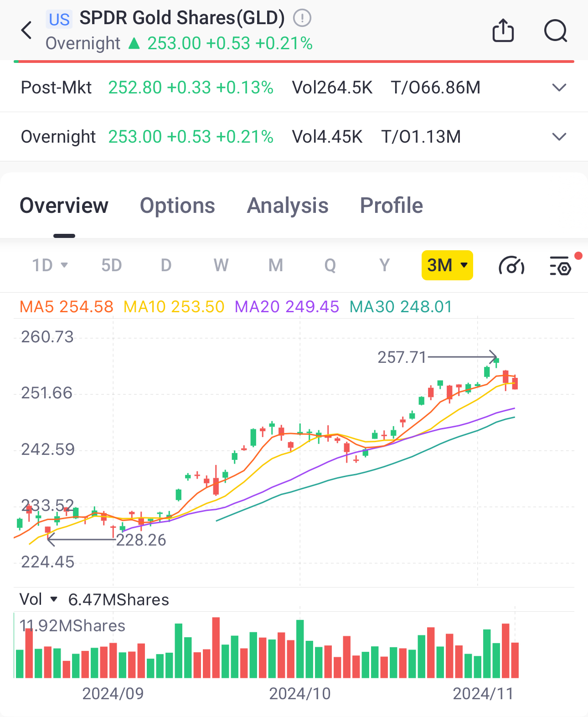This screenshot has height=717, width=588.
Task: Tap the 242.59 price axis label
Action: [x=48, y=449]
